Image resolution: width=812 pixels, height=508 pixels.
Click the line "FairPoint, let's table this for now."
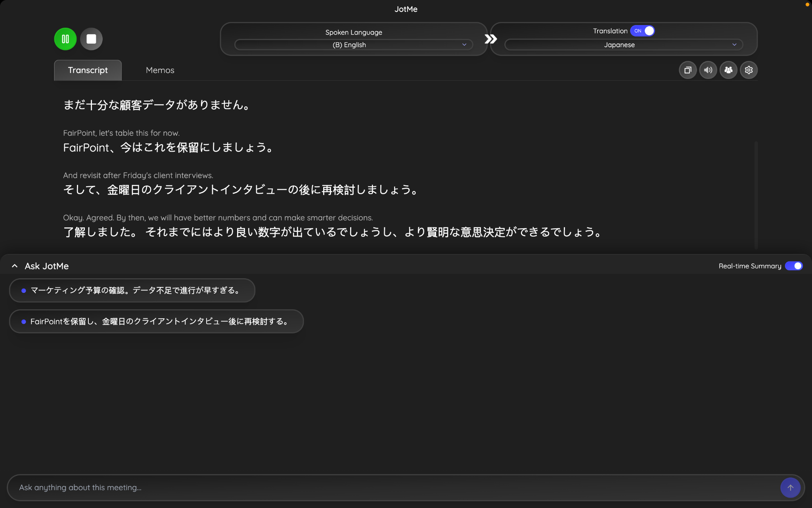[121, 133]
